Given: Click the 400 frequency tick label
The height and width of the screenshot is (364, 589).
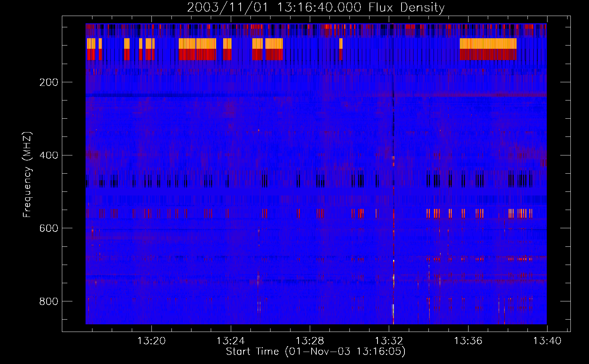Looking at the screenshot, I should (49, 155).
